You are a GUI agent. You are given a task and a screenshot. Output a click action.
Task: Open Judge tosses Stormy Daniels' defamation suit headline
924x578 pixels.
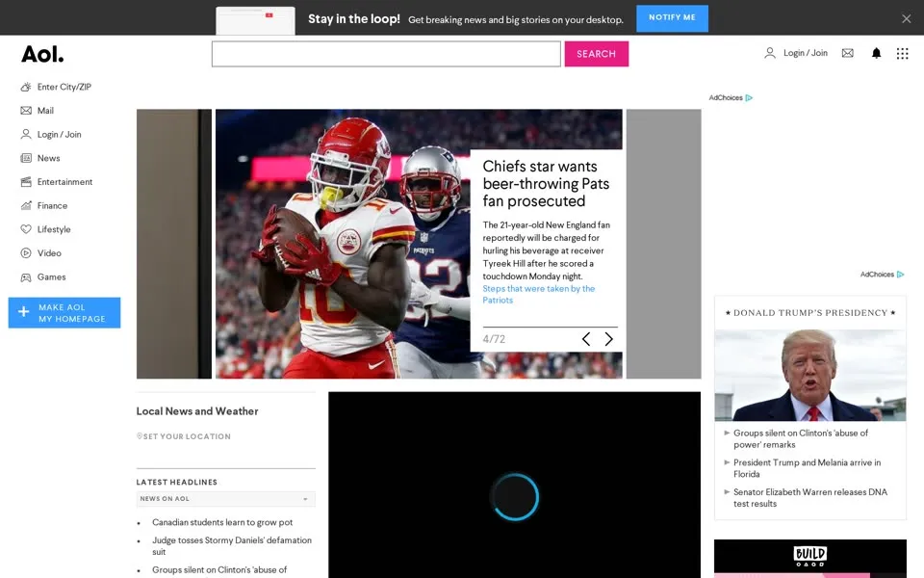[232, 546]
